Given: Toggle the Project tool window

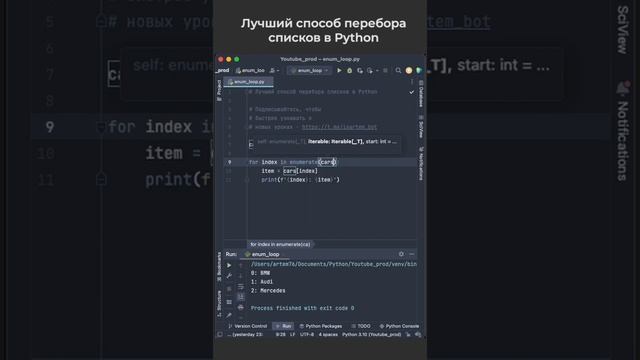Looking at the screenshot, I should pos(219,90).
